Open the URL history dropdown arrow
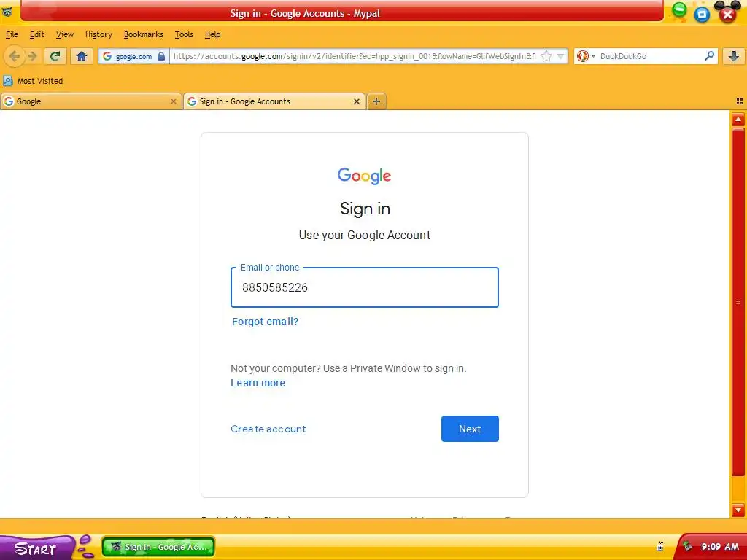This screenshot has height=560, width=747. click(x=561, y=56)
